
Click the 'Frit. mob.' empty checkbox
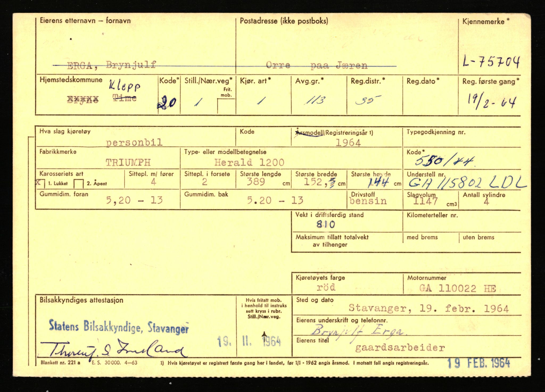tap(226, 106)
